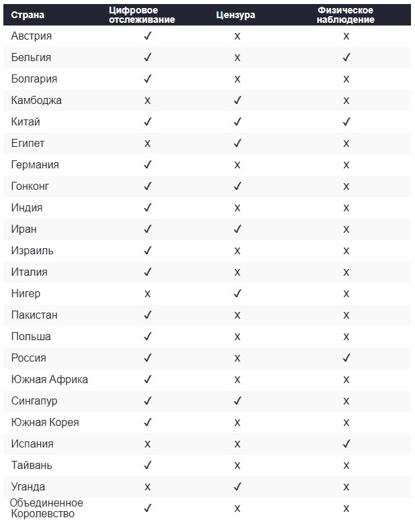Click the censorship X for Германия

[237, 165]
